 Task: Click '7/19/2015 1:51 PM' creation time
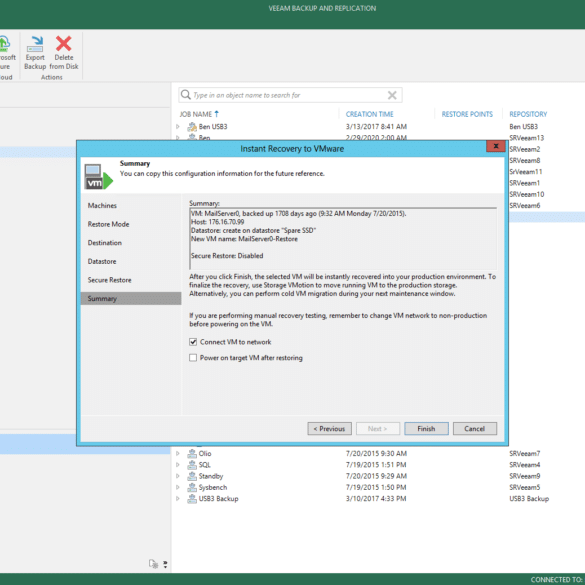[x=376, y=465]
